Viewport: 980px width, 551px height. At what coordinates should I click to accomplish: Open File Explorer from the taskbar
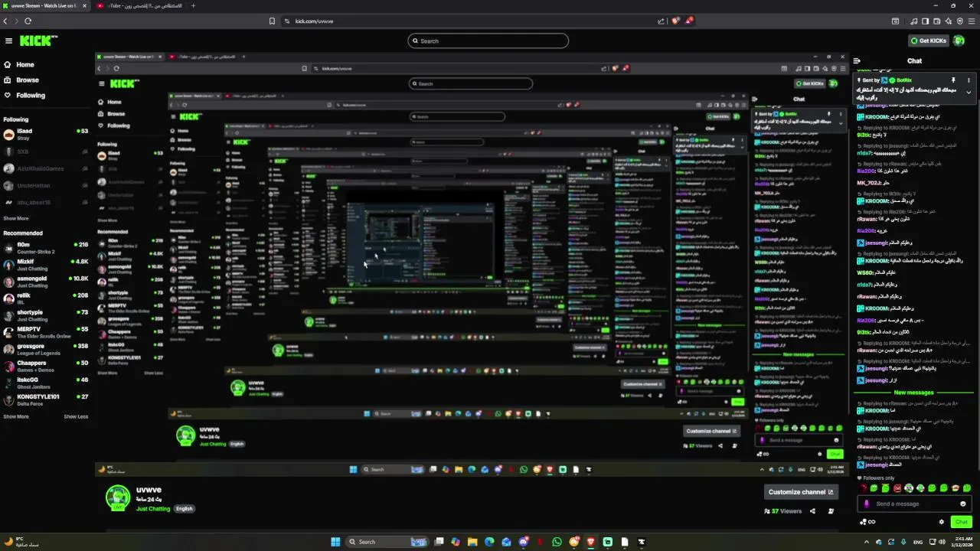[x=472, y=542]
